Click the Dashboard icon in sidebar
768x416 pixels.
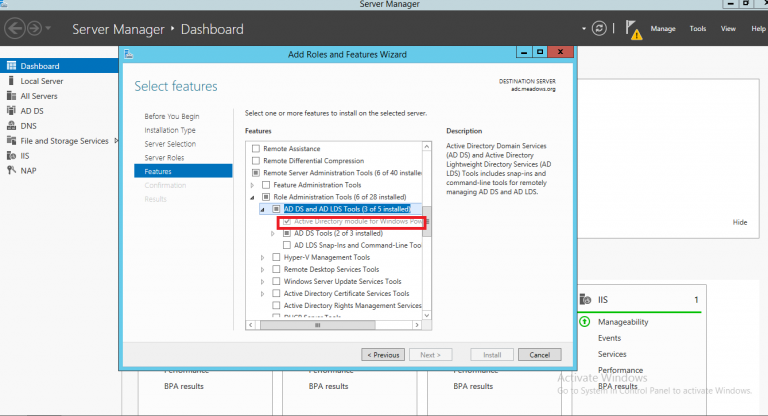point(11,66)
